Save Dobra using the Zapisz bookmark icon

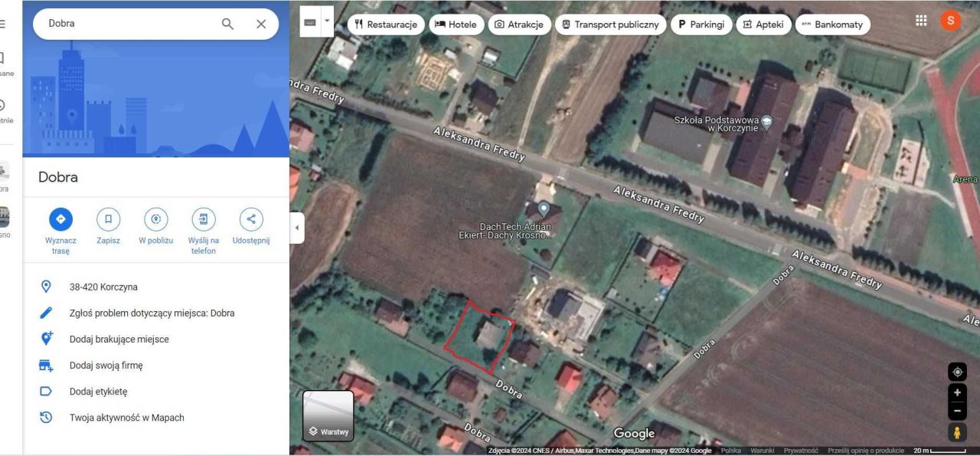pos(108,219)
